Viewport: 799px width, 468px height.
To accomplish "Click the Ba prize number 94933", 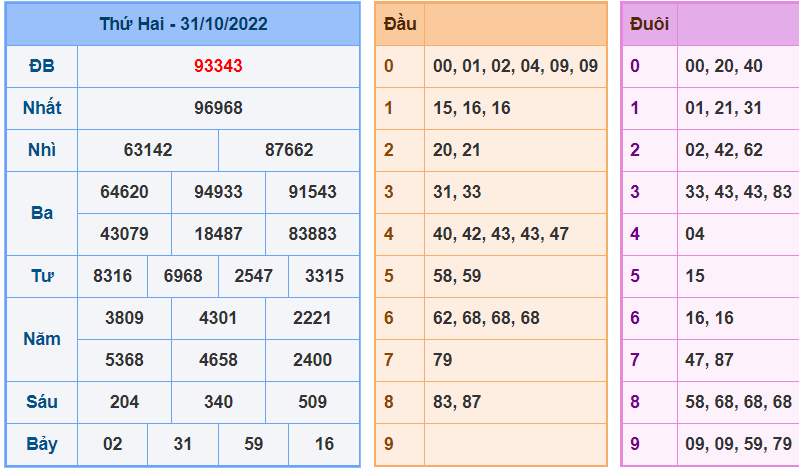I will 218,192.
